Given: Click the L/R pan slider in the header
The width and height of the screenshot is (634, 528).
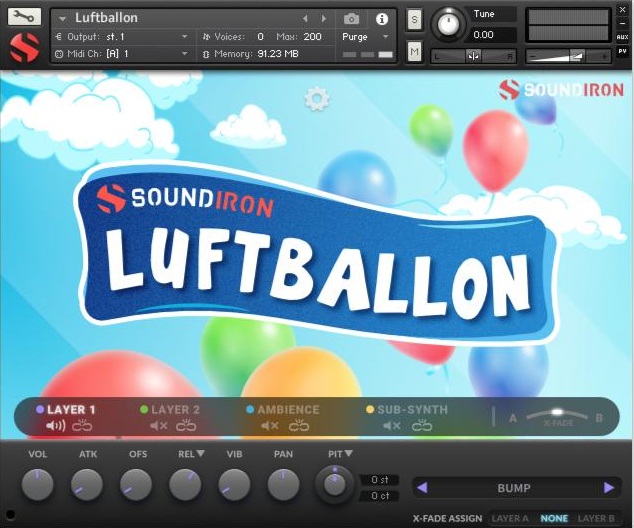Looking at the screenshot, I should tap(473, 57).
